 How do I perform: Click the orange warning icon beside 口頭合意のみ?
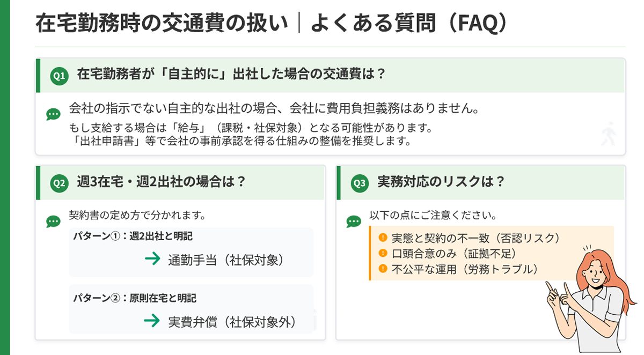click(x=383, y=253)
